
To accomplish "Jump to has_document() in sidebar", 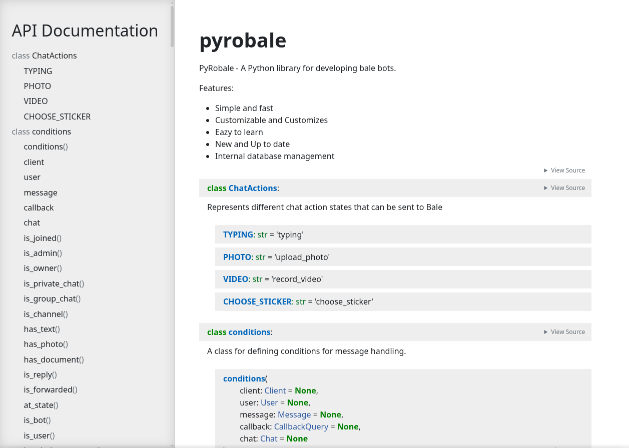I will 54,359.
